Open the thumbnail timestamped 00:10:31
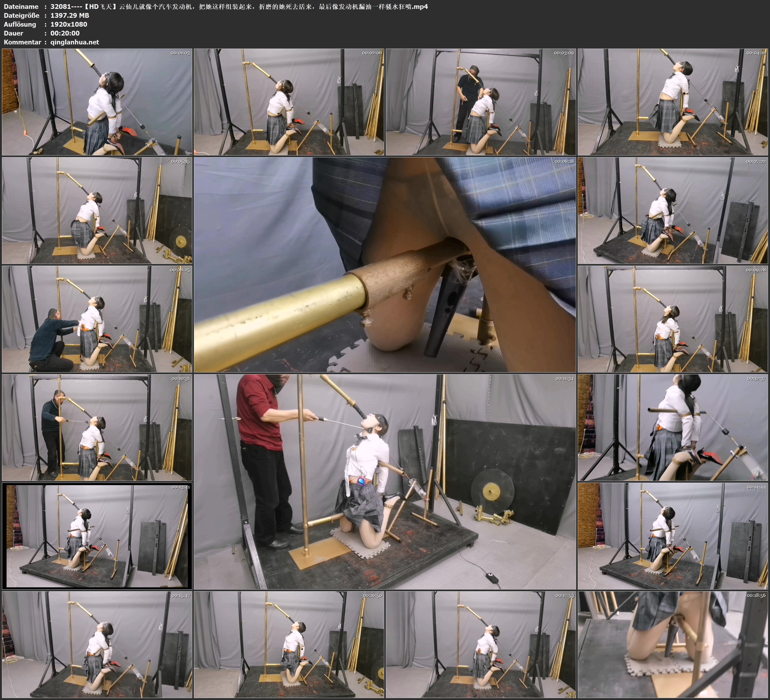 click(97, 427)
